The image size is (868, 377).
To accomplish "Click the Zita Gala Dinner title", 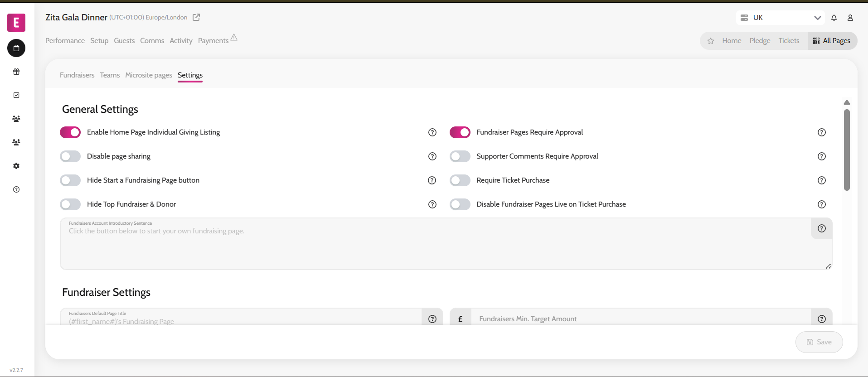I will coord(76,17).
